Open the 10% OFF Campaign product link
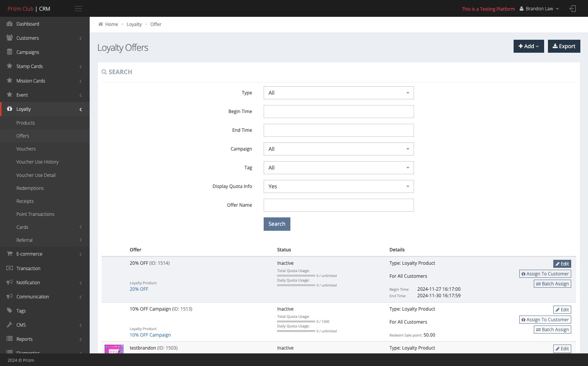This screenshot has height=366, width=588. click(x=150, y=335)
